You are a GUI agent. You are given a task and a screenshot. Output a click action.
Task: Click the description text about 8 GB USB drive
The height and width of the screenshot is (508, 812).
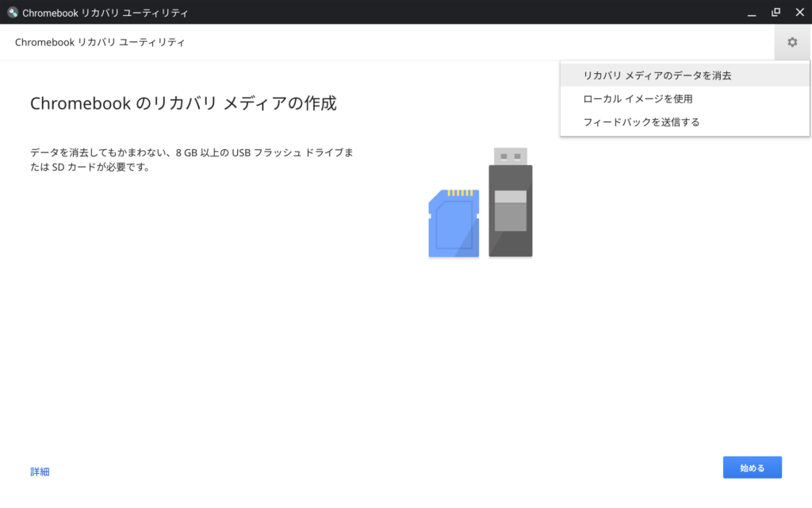click(x=190, y=152)
